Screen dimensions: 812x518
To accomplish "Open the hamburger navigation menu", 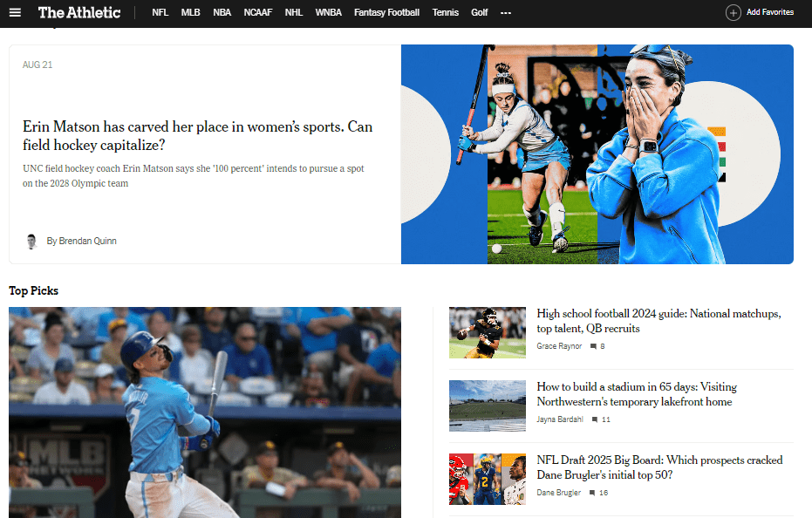I will coord(15,12).
